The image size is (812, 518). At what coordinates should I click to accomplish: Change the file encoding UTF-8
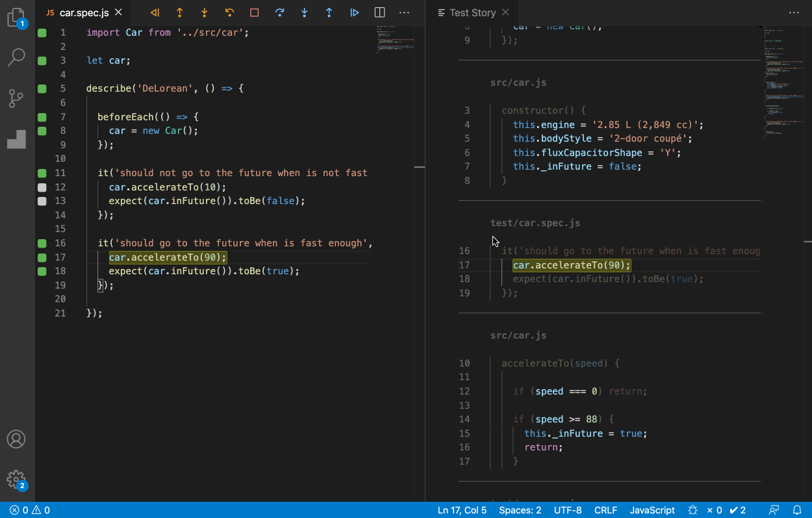pyautogui.click(x=568, y=510)
